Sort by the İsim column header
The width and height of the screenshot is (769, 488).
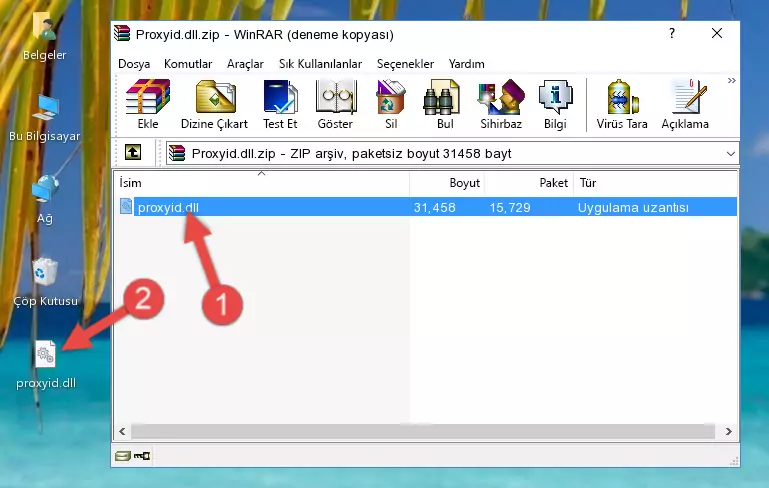[262, 183]
